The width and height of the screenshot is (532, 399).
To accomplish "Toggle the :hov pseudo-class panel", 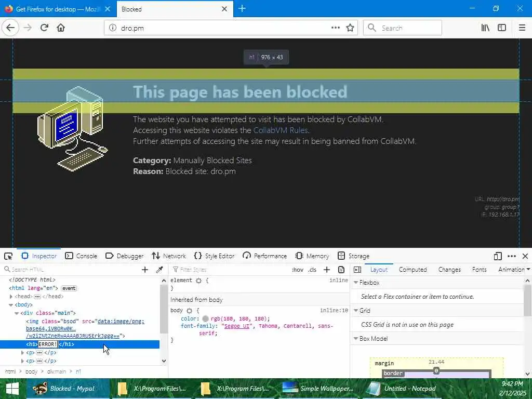I will [298, 270].
